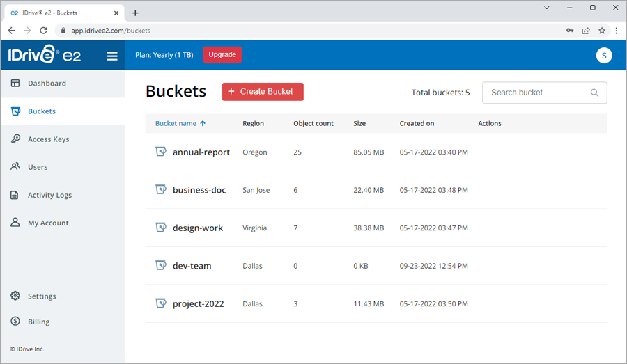Click the 11.43 MB size value

coord(369,304)
